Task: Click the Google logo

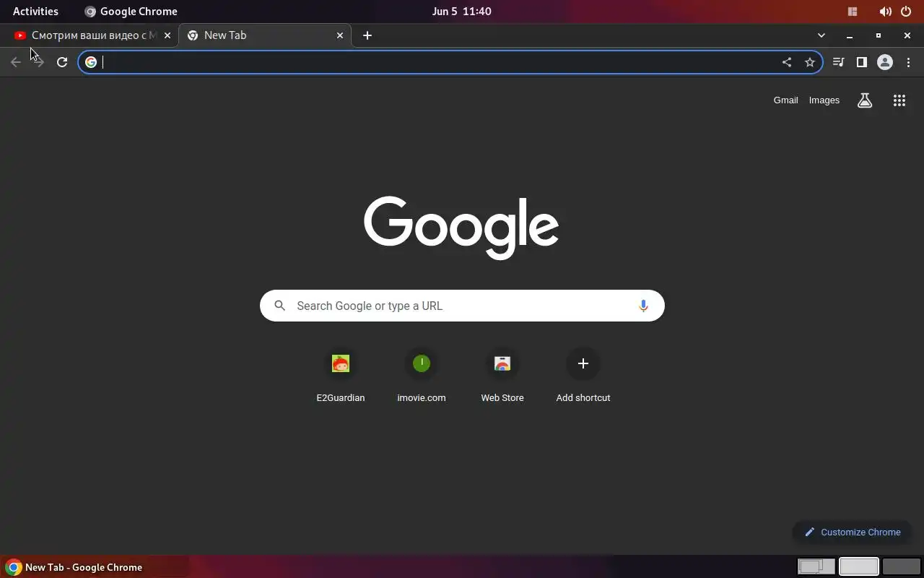Action: click(x=462, y=227)
